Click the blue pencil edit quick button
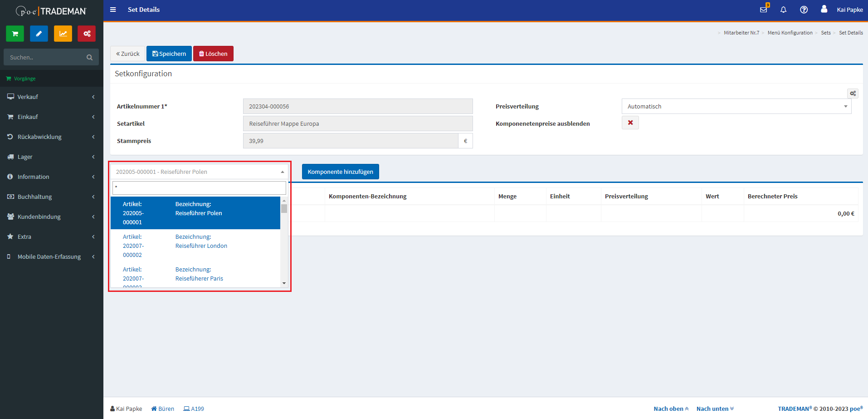The height and width of the screenshot is (419, 868). click(x=39, y=34)
